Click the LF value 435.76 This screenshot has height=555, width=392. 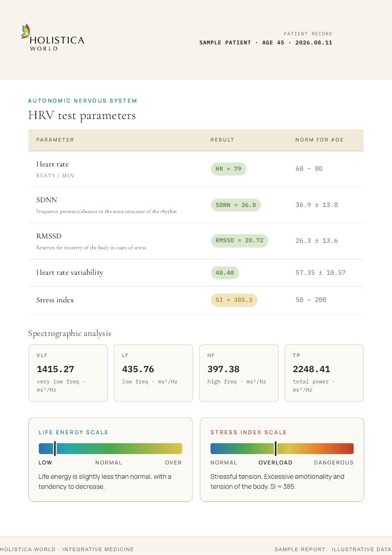pos(138,369)
